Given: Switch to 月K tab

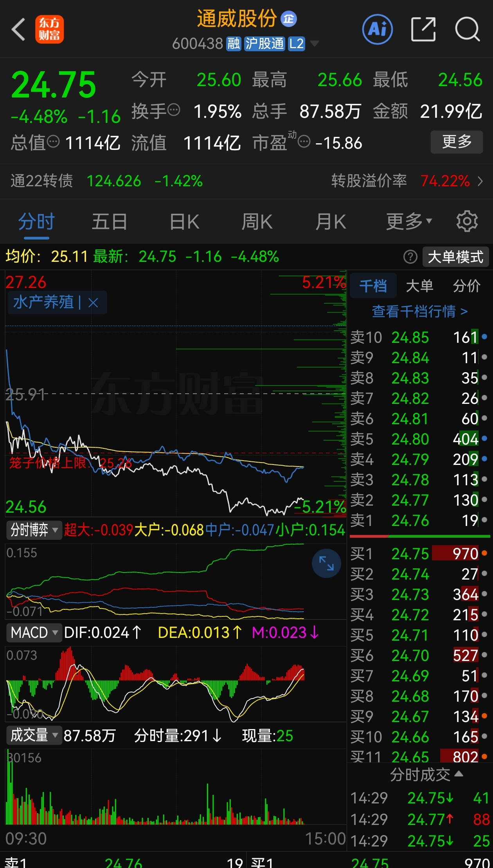Looking at the screenshot, I should [331, 222].
